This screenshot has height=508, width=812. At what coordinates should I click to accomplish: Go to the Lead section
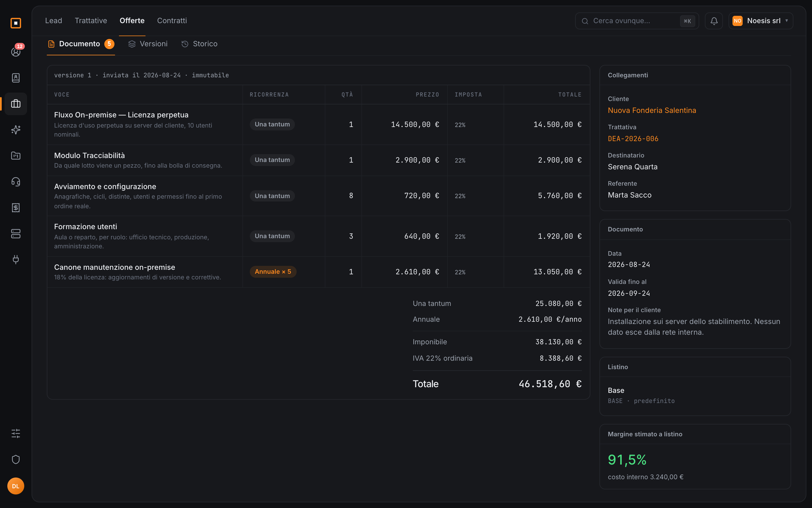coord(54,21)
